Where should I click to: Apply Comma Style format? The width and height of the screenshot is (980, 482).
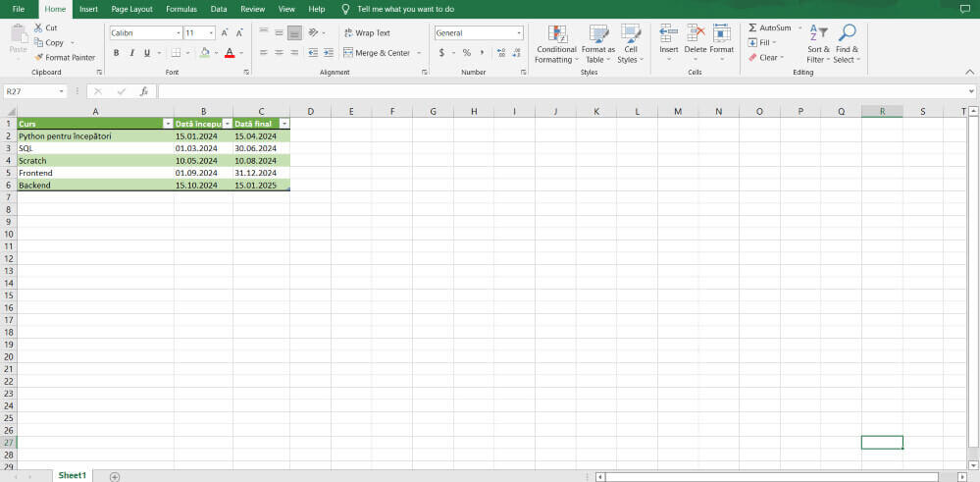click(x=482, y=53)
